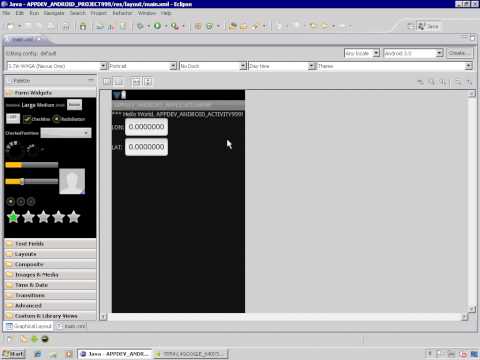The image size is (480, 360).
Task: Select the ToggleButton OFF widget in palette
Action: tap(13, 118)
